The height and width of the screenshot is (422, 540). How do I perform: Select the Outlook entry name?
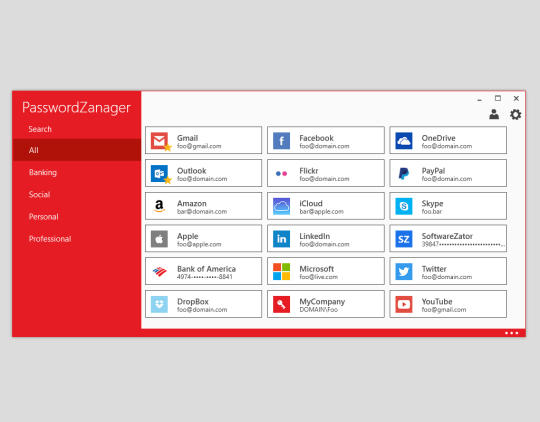191,171
